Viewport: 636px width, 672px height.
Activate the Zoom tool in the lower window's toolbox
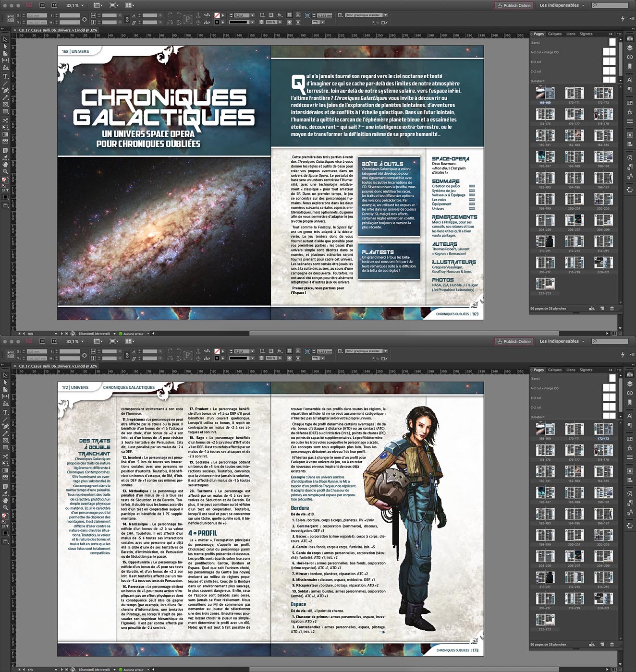(5, 507)
